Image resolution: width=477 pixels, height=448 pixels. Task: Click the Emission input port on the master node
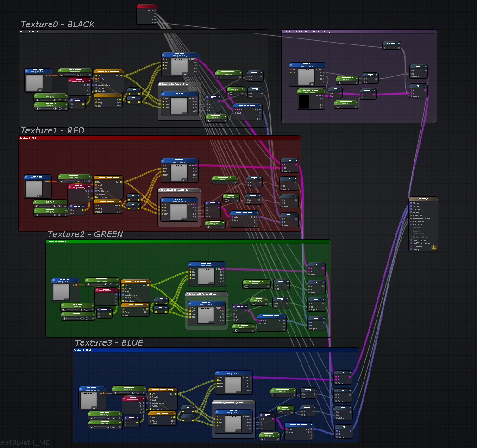coord(411,209)
